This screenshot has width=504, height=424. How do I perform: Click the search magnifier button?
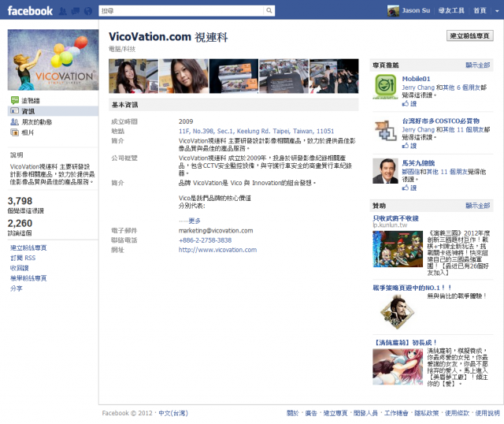[x=269, y=10]
